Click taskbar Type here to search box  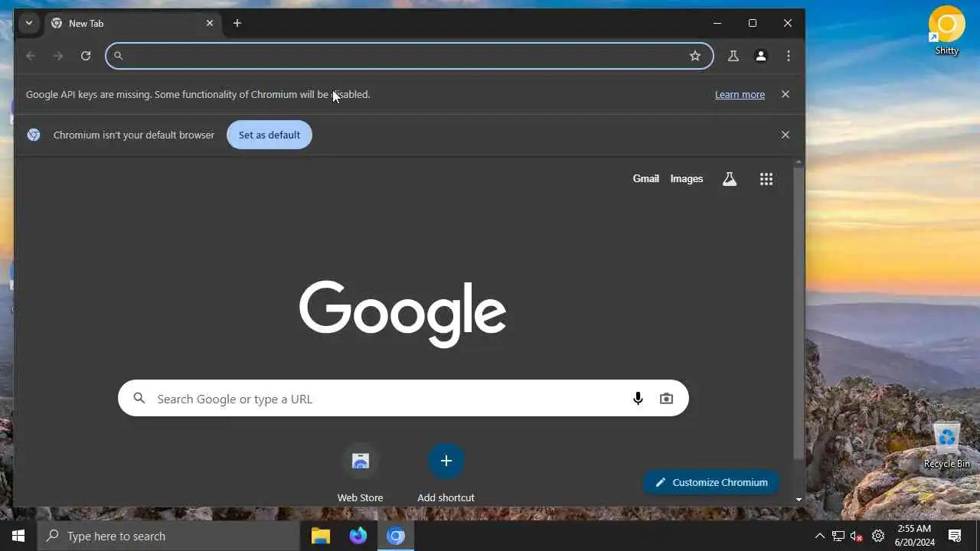click(168, 536)
